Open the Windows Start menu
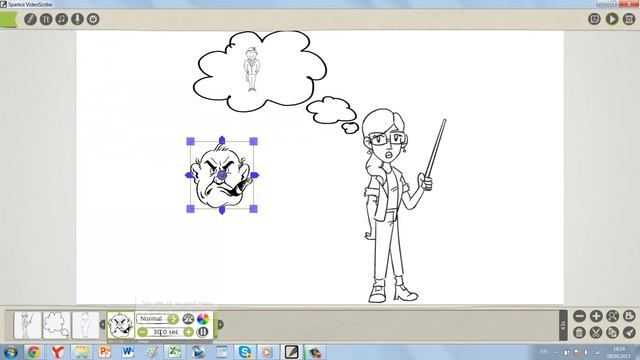This screenshot has width=640, height=360. click(10, 352)
